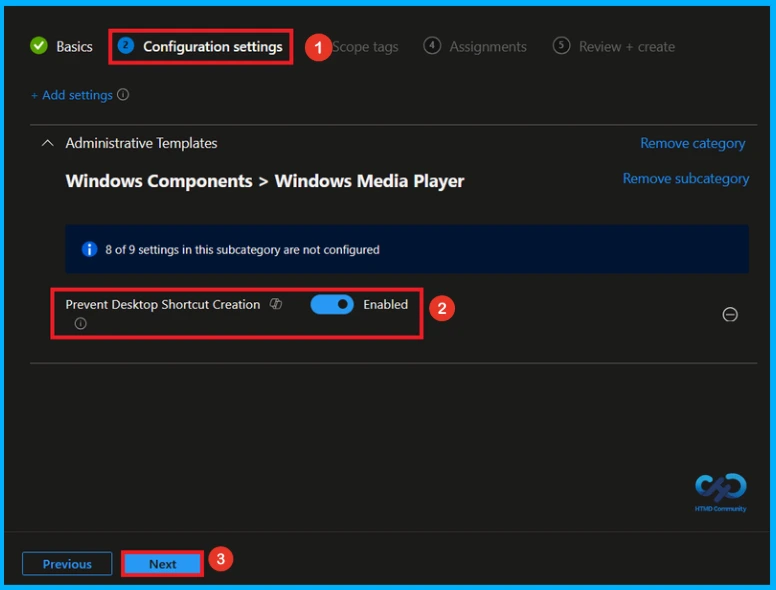Click the Prevent Desktop Shortcut Creation label
This screenshot has width=776, height=590.
tap(163, 304)
